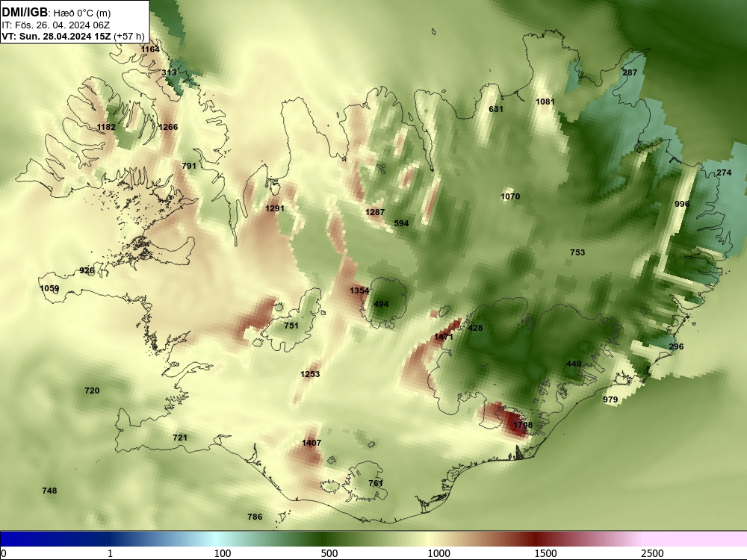The image size is (747, 560).
Task: Click the map value '449'
Action: click(574, 364)
